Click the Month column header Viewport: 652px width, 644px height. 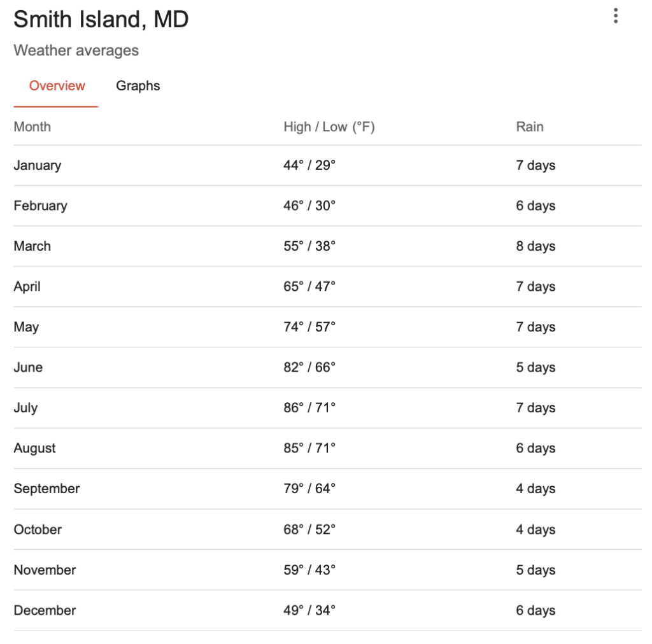(32, 127)
